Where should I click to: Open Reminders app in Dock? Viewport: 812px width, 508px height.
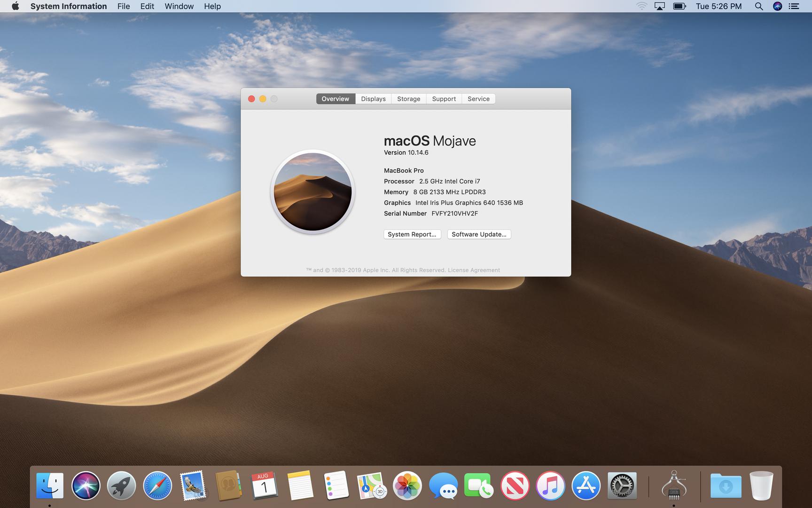(336, 485)
